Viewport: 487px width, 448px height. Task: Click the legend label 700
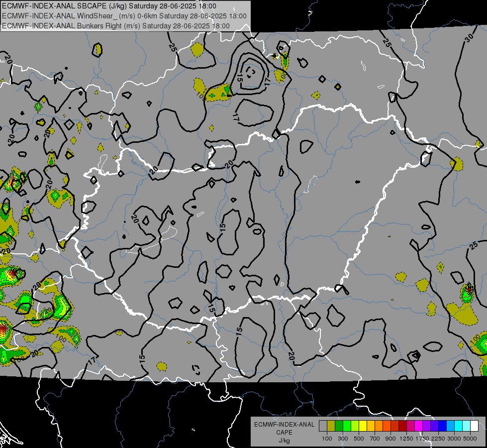pyautogui.click(x=375, y=439)
